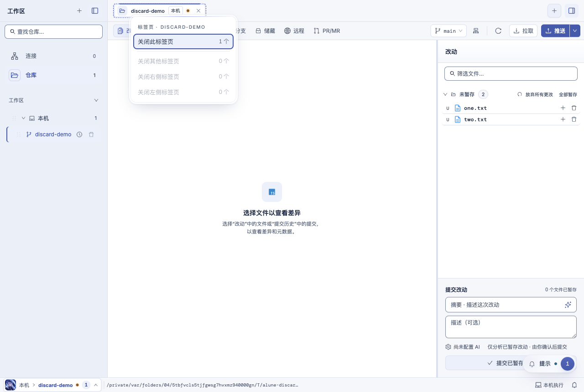Add a new item in the 工作区 sidebar header
The width and height of the screenshot is (584, 392).
click(79, 10)
